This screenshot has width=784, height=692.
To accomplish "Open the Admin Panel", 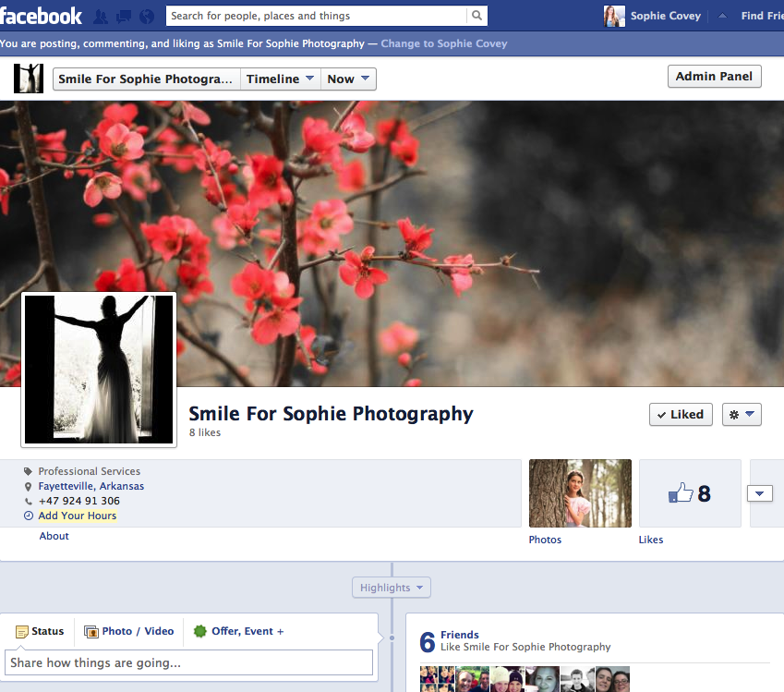I will pos(715,76).
